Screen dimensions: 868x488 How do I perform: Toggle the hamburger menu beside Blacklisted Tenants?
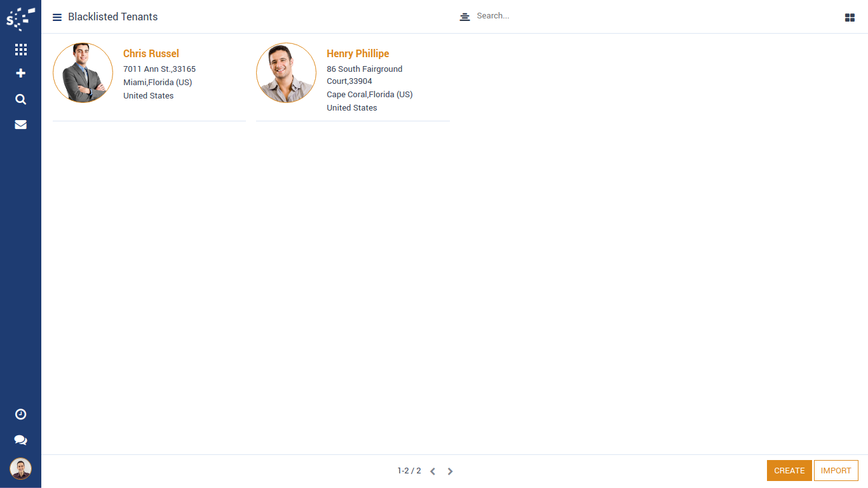point(57,17)
